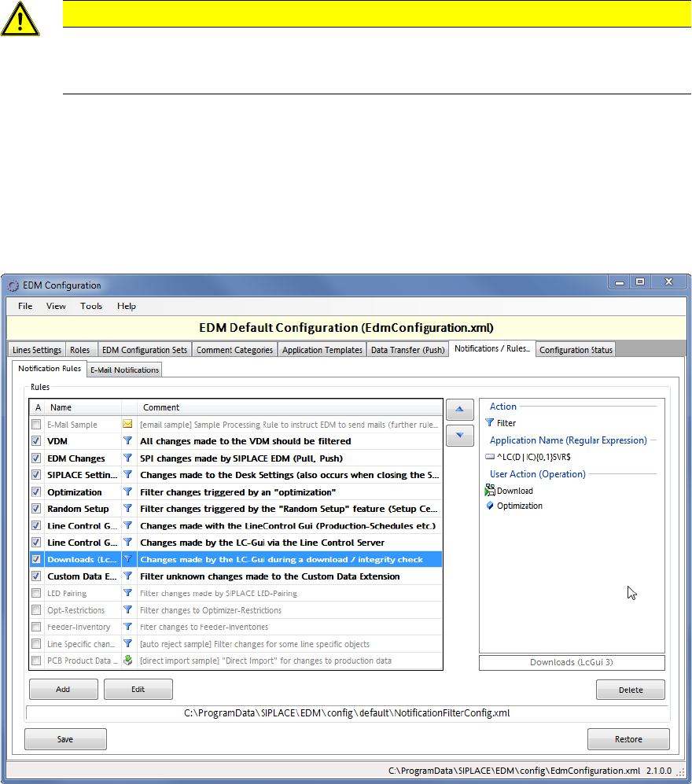Viewport: 692px width, 784px height.
Task: Click the yellow warning triangle icon
Action: tap(20, 19)
